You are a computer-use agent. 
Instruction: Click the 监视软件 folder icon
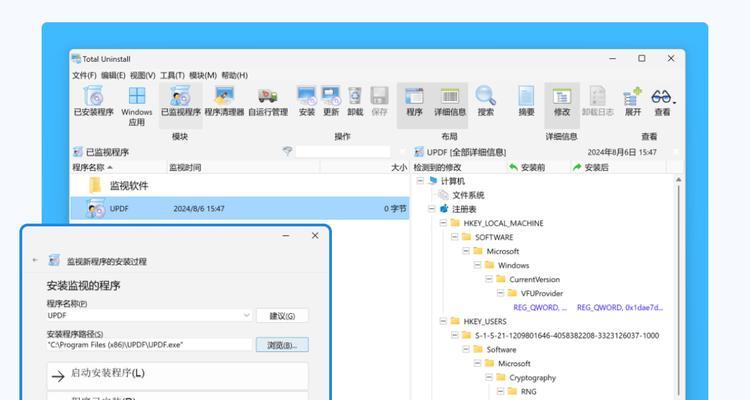pyautogui.click(x=95, y=185)
